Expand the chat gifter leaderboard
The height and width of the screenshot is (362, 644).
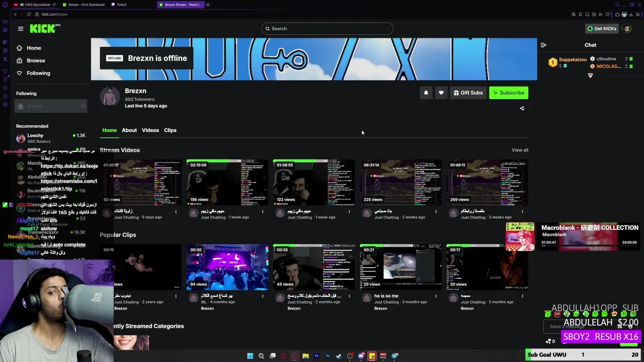click(590, 75)
